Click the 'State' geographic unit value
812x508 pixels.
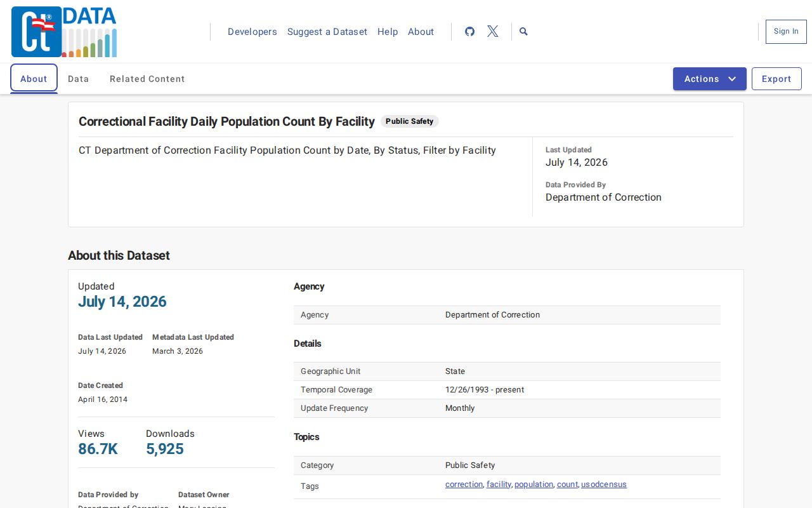[x=455, y=371]
